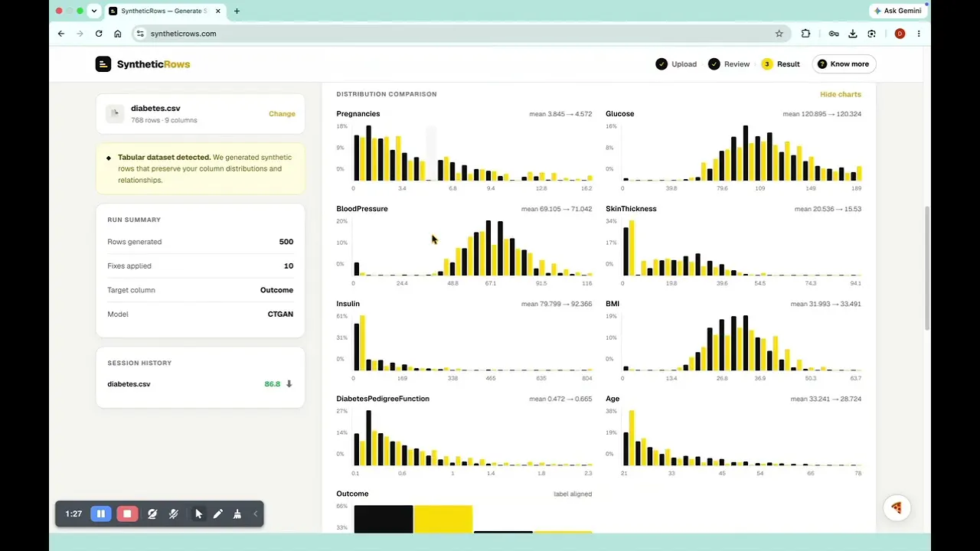
Task: Go back in browser history
Action: click(x=61, y=34)
